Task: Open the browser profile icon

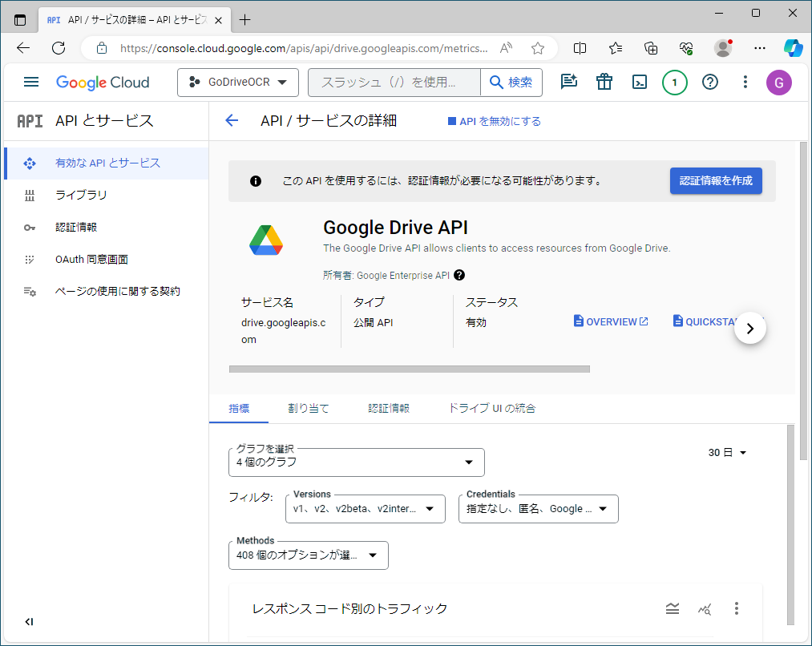Action: click(x=723, y=48)
